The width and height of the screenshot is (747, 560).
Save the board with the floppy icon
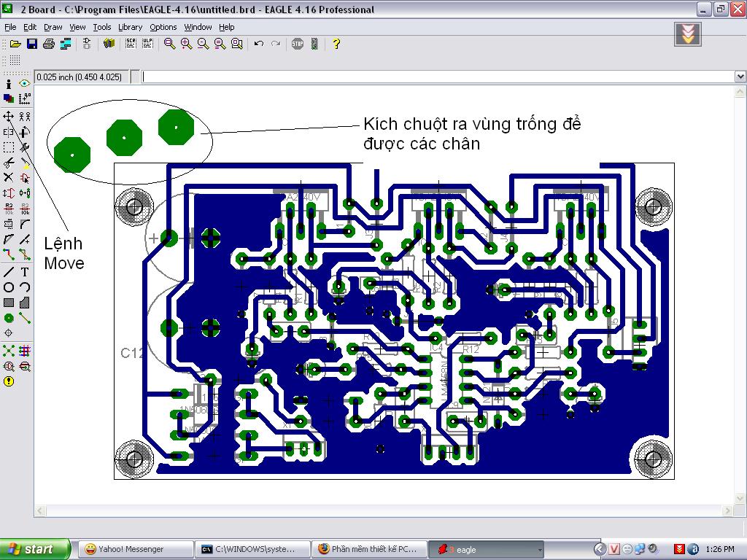(32, 44)
